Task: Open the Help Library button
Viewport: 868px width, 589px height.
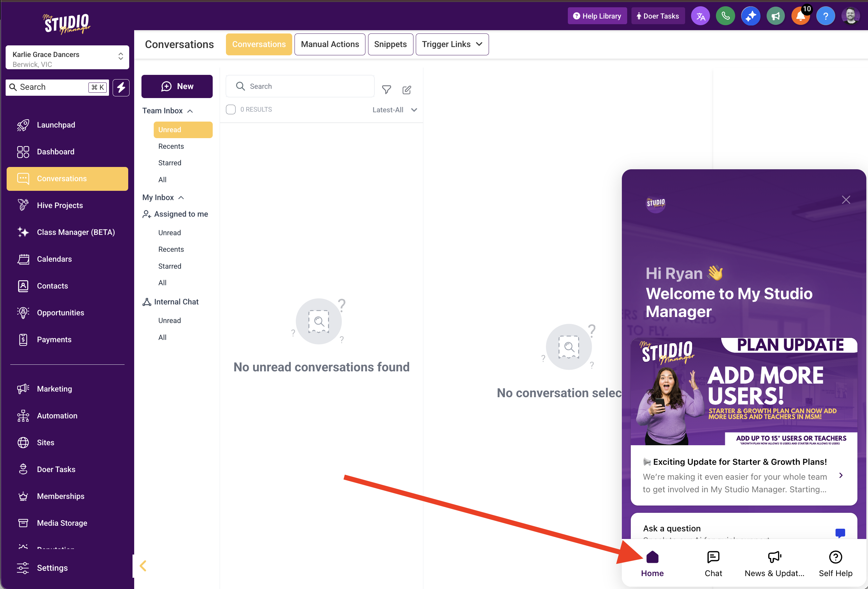Action: [x=597, y=16]
